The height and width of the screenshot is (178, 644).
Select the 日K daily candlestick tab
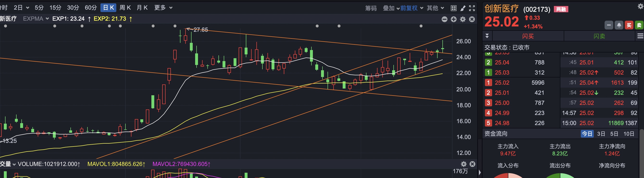[109, 8]
